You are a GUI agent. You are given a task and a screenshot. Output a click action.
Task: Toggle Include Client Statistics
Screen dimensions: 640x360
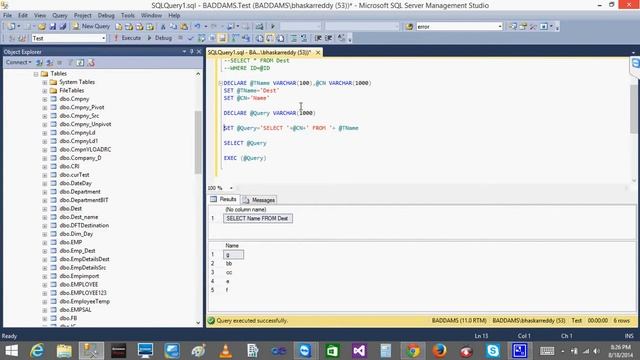[x=246, y=38]
